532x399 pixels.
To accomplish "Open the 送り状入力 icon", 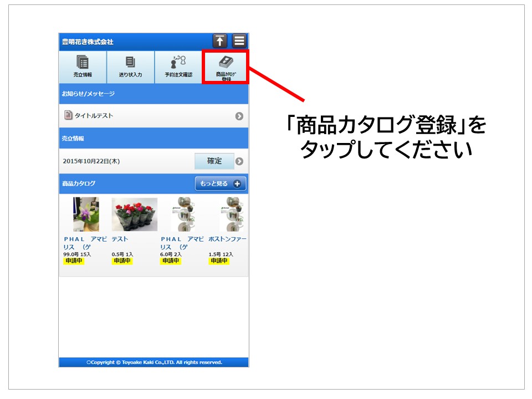I will [130, 67].
